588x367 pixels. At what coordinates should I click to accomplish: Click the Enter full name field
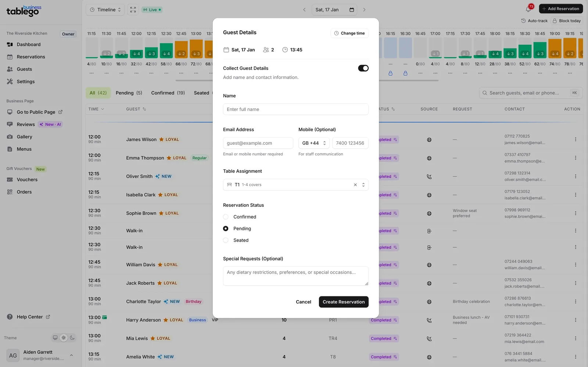click(296, 109)
